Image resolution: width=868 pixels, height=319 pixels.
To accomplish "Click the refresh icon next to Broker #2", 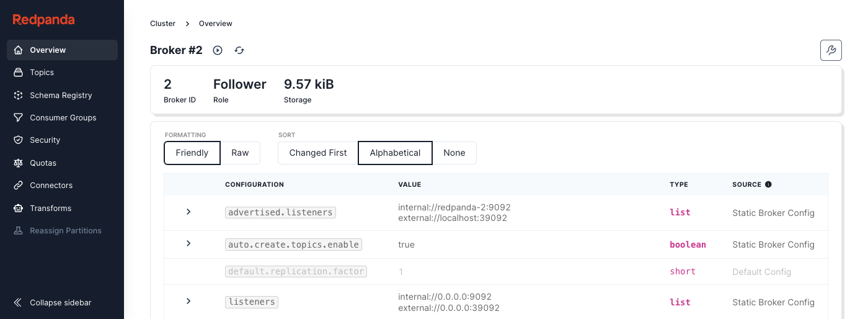I will point(239,50).
